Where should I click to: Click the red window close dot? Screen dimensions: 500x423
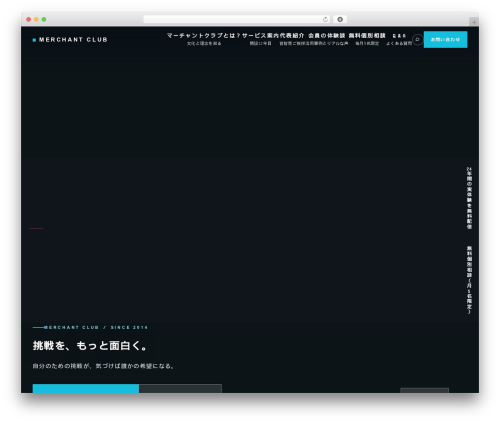click(x=29, y=20)
